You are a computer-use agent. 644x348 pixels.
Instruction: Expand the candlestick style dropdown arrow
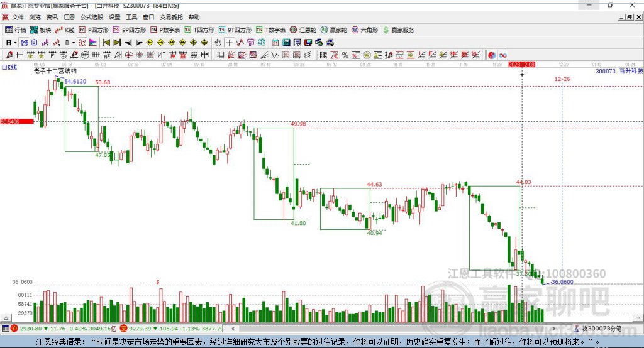74,43
